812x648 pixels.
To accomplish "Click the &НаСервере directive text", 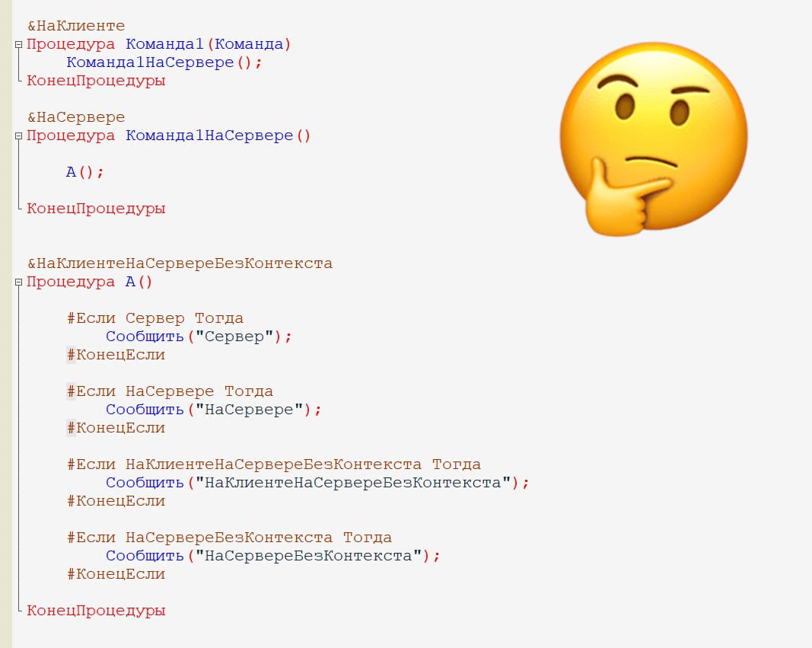I will (x=76, y=117).
